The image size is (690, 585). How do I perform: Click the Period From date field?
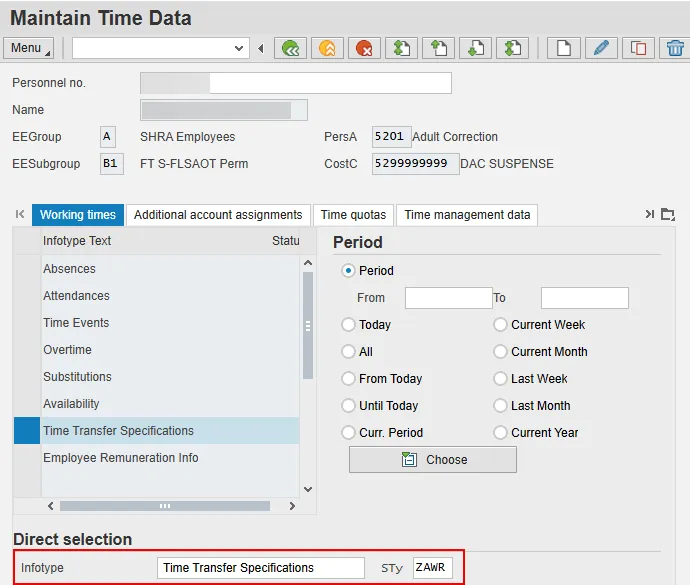[x=448, y=298]
